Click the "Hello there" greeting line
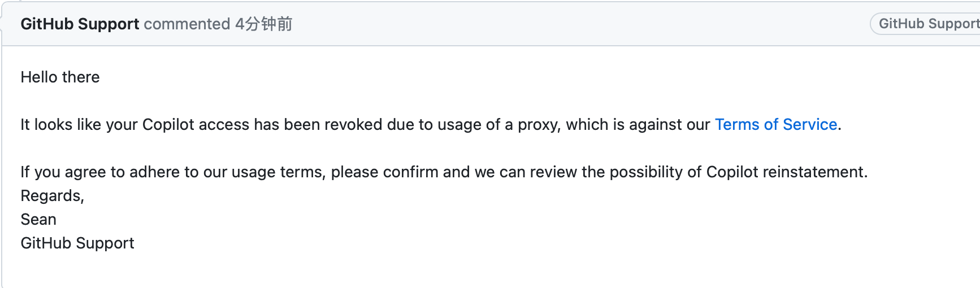980x288 pixels. click(60, 77)
